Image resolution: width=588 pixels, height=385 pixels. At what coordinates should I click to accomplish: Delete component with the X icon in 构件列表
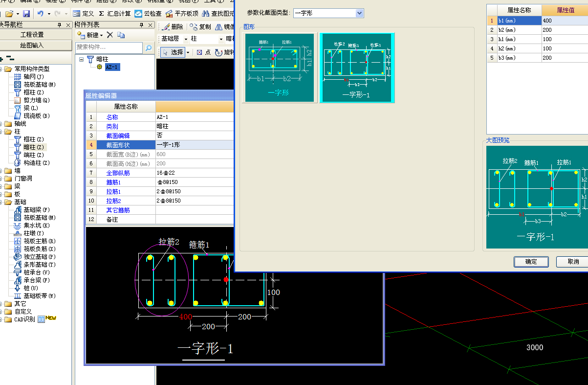(110, 35)
